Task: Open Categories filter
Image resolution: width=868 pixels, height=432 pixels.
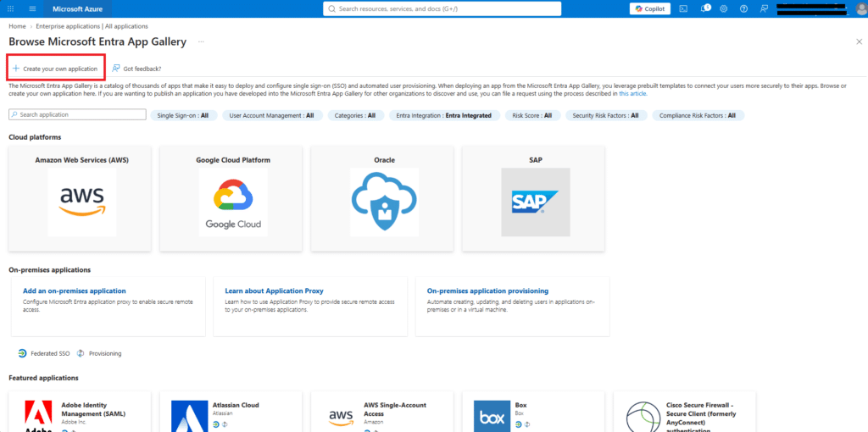Action: click(x=355, y=115)
